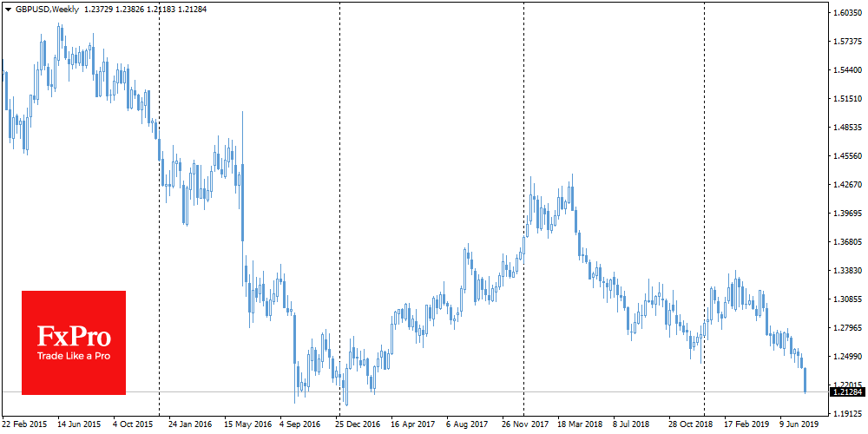This screenshot has height=434, width=868.
Task: Select the 1.42670 price axis label
Action: pyautogui.click(x=847, y=185)
